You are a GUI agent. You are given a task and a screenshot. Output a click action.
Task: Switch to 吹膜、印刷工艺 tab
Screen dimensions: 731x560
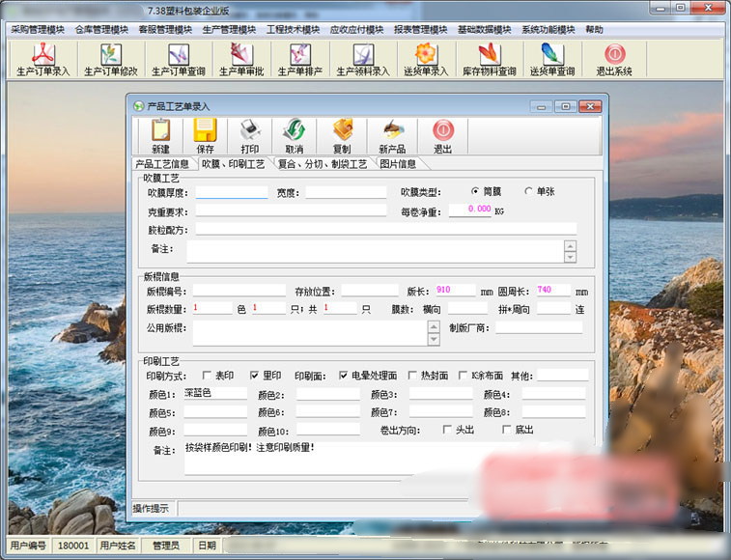coord(233,164)
